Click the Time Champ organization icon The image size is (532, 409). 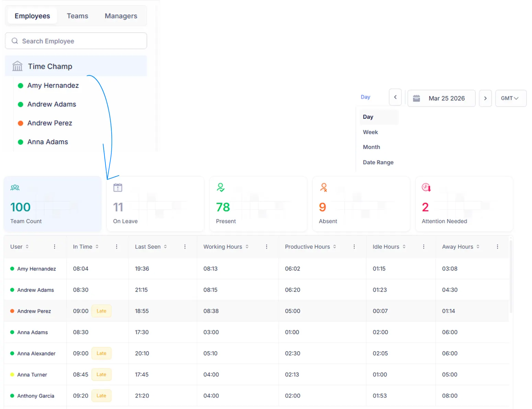17,66
